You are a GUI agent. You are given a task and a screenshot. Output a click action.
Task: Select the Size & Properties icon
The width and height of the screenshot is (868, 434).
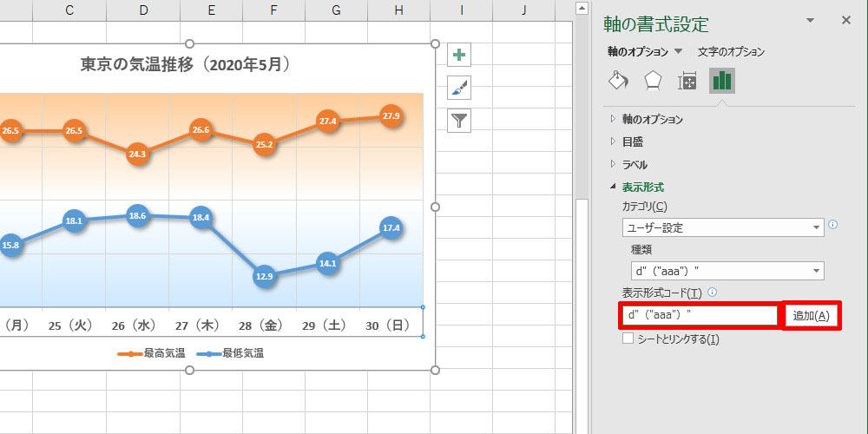pos(687,82)
